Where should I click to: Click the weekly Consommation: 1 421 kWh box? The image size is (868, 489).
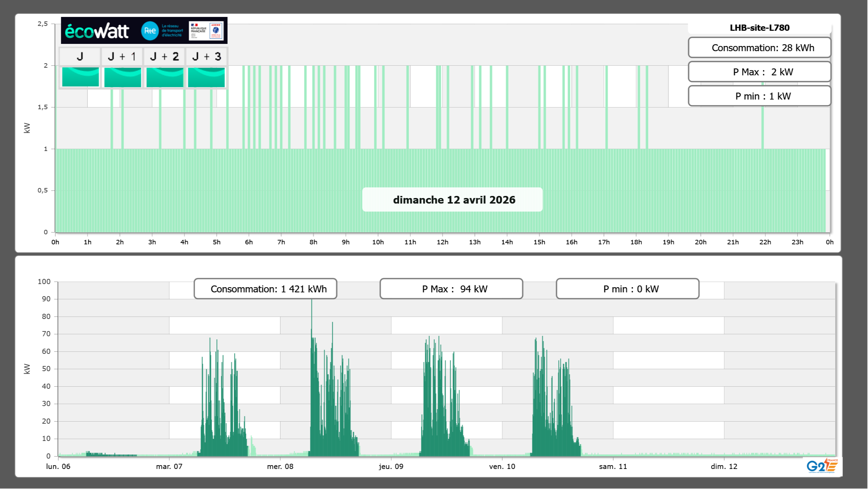click(265, 289)
